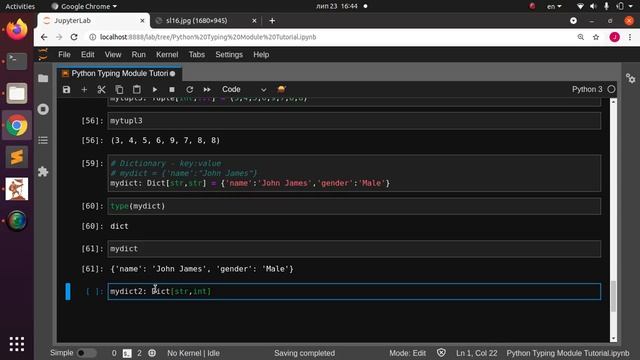The image size is (640, 360).
Task: Open the Kernel menu
Action: [167, 55]
